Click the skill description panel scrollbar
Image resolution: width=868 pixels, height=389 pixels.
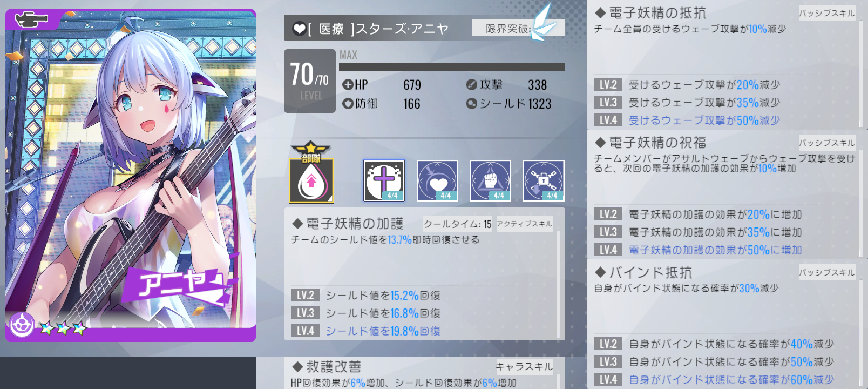pos(558,284)
